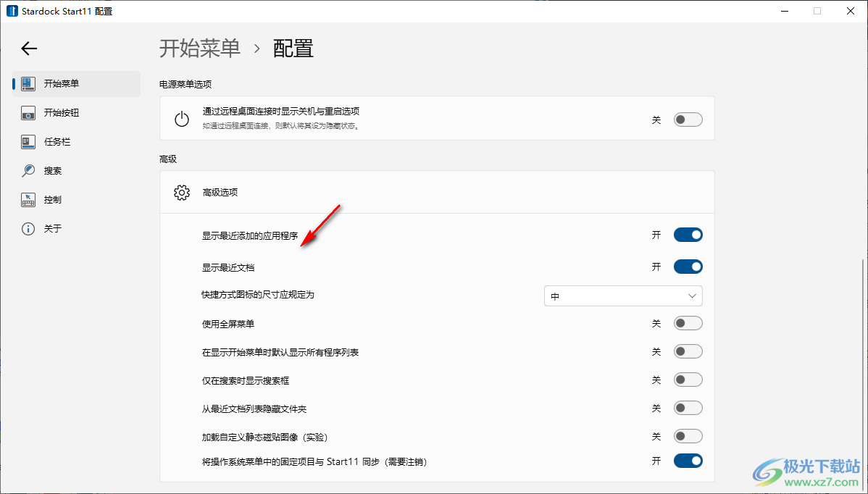Click the 开始菜单 breadcrumb link

tap(200, 48)
